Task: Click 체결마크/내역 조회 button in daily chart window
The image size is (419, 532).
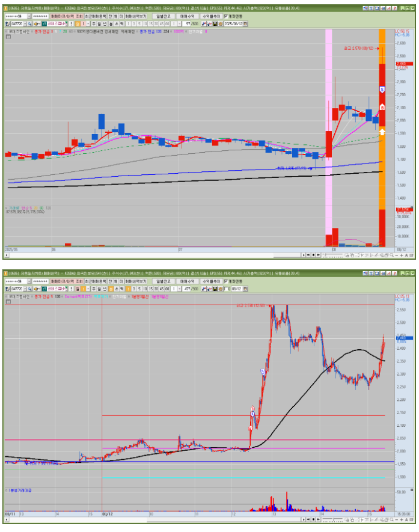Action: tap(66, 16)
